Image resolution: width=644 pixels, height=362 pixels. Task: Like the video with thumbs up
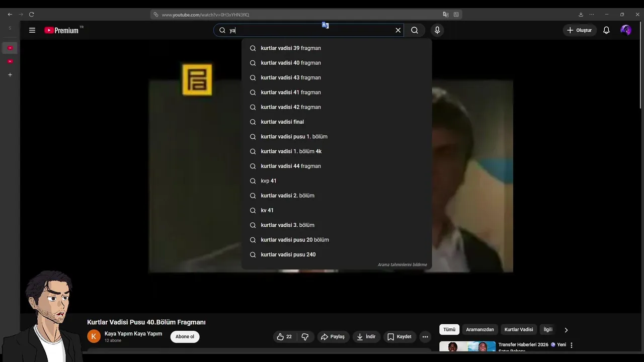click(284, 337)
